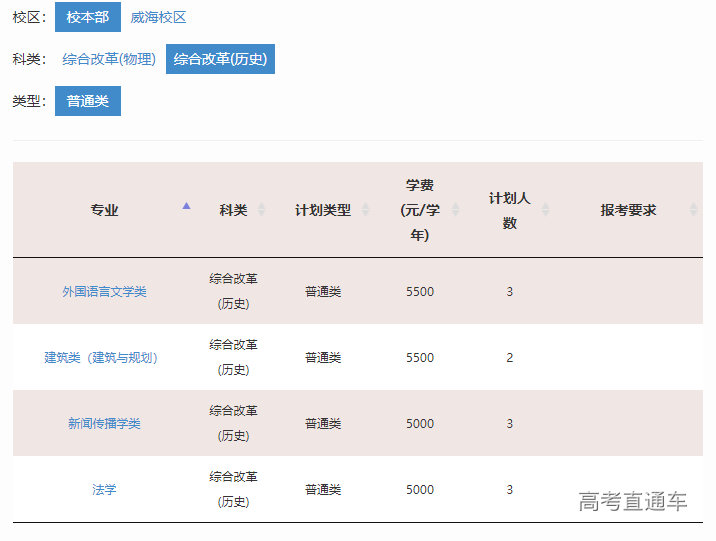Click the 学费(元/学年) column header
The image size is (716, 541).
coord(420,210)
